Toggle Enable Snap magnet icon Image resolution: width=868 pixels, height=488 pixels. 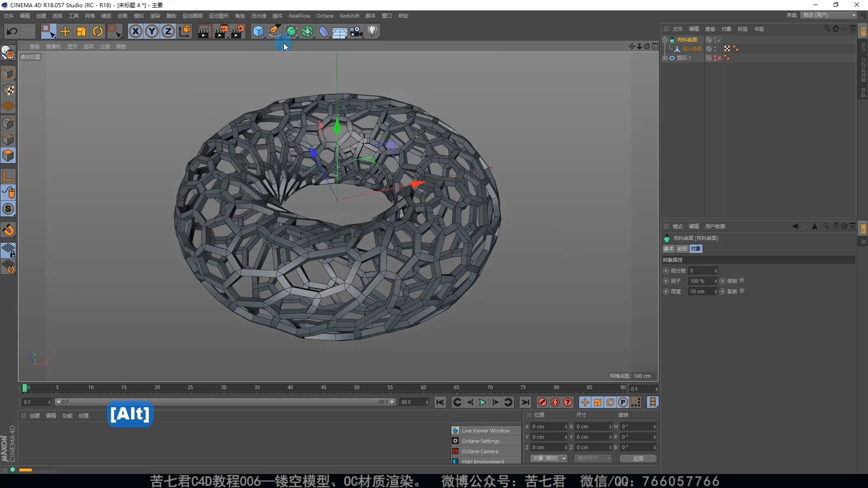8,230
